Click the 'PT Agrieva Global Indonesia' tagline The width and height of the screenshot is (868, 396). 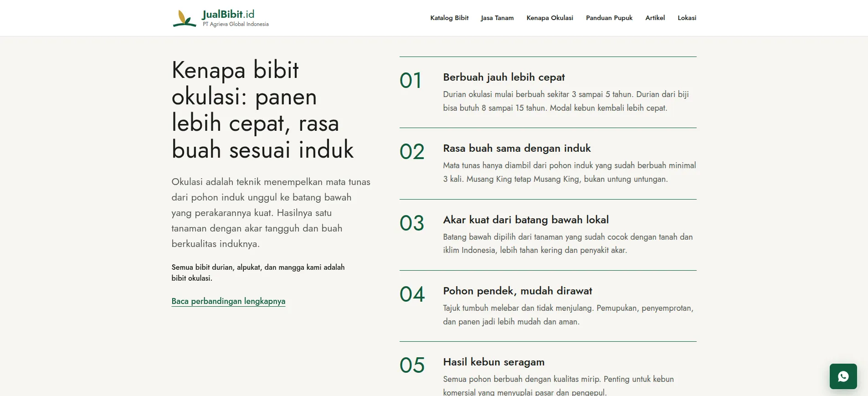pyautogui.click(x=236, y=24)
